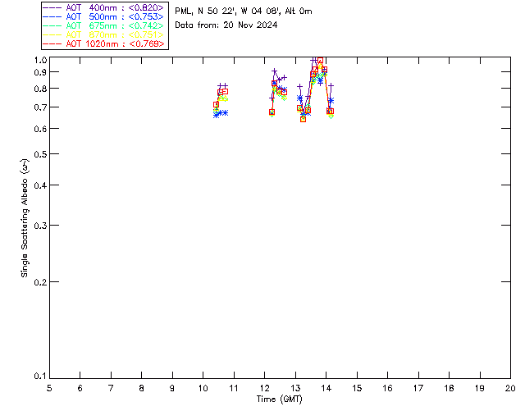Image resolution: width=525 pixels, height=420 pixels.
Task: Click the AOT 1020nm legend entry
Action: point(104,43)
